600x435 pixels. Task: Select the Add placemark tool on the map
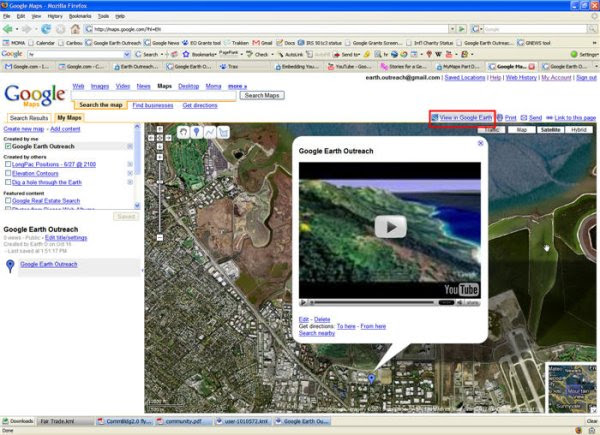(197, 132)
